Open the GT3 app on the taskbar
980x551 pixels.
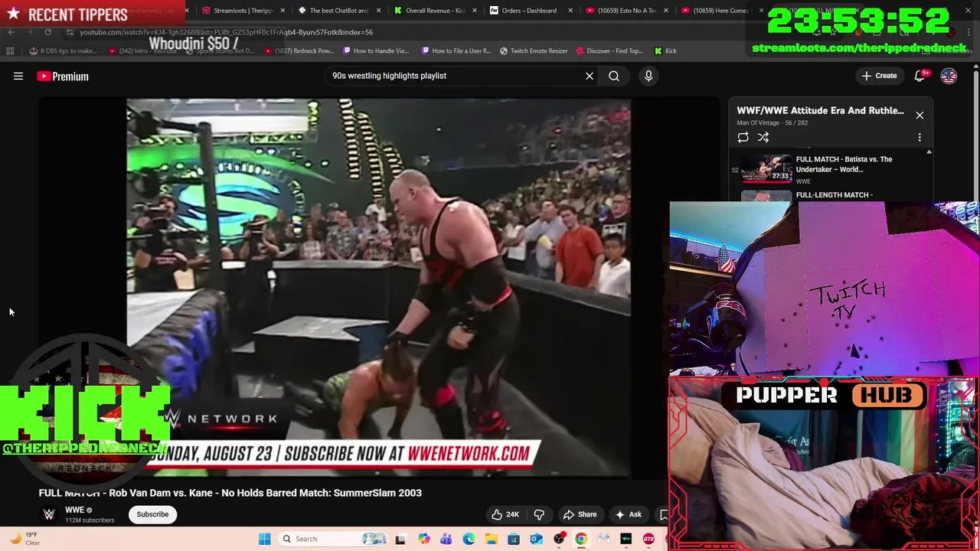pyautogui.click(x=648, y=539)
